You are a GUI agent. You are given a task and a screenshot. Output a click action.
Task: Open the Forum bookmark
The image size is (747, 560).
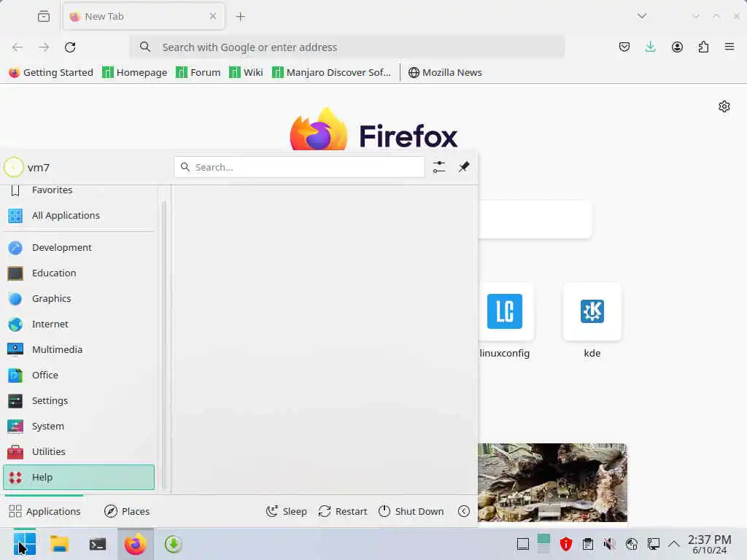tap(198, 72)
